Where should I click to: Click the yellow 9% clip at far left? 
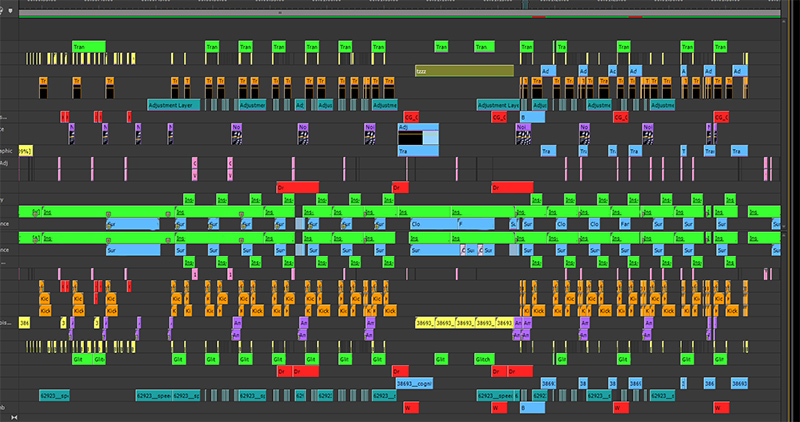click(26, 150)
